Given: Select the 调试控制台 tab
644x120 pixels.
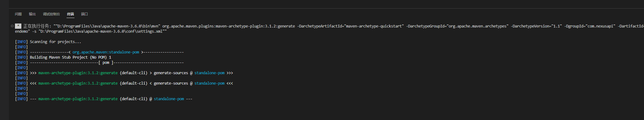Looking at the screenshot, I should click(x=51, y=14).
